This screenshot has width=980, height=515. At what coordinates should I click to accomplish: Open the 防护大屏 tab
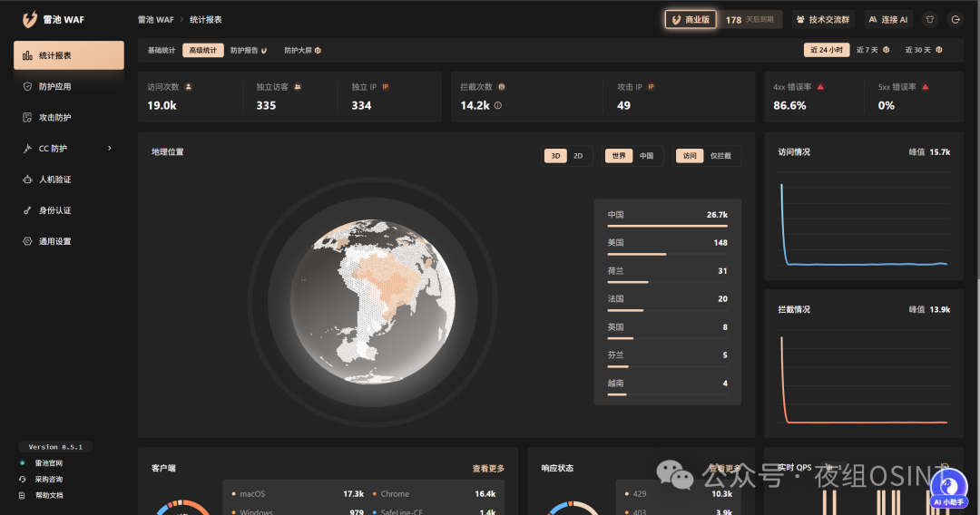coord(302,50)
